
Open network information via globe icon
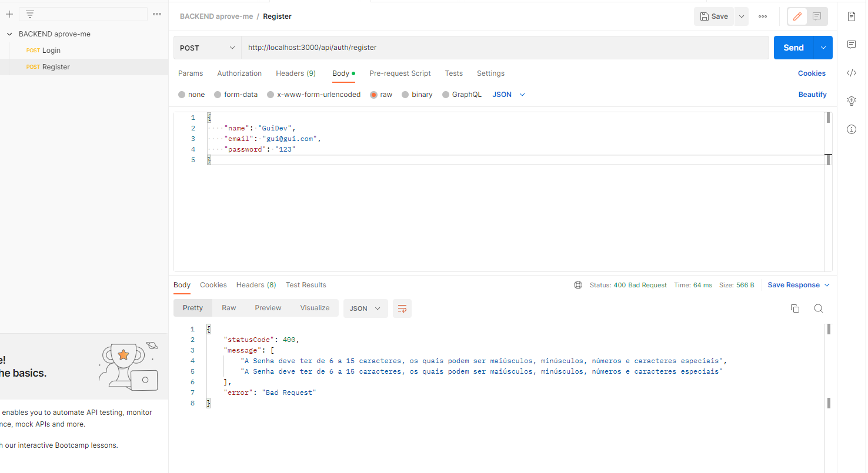[578, 285]
